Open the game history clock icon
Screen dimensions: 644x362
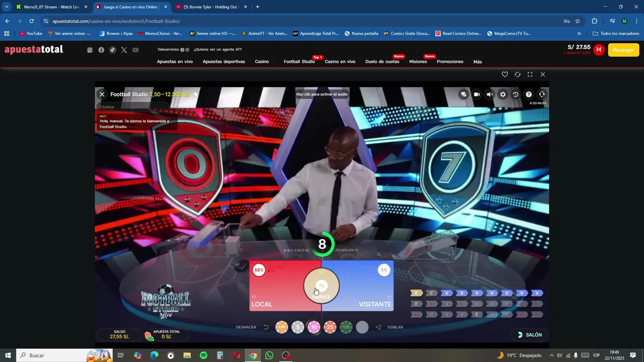[516, 94]
